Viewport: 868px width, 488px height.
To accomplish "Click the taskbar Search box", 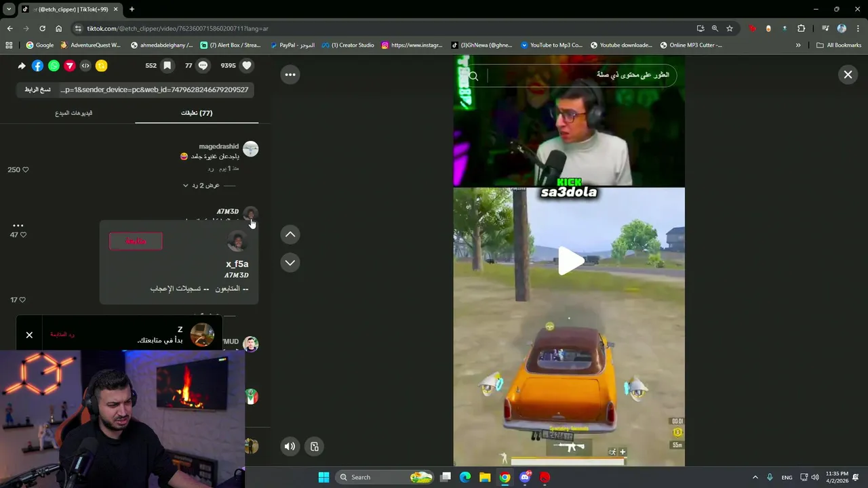I will (x=385, y=477).
